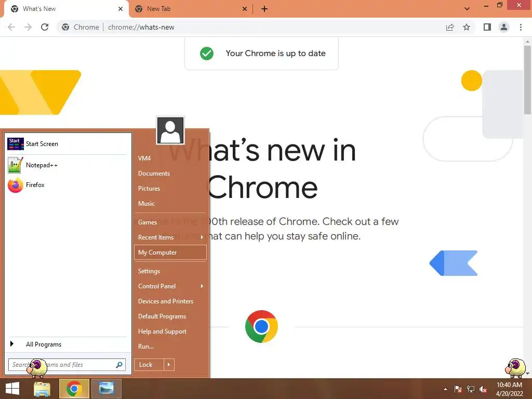The image size is (532, 399).
Task: Open File Explorer from taskbar
Action: [x=43, y=389]
